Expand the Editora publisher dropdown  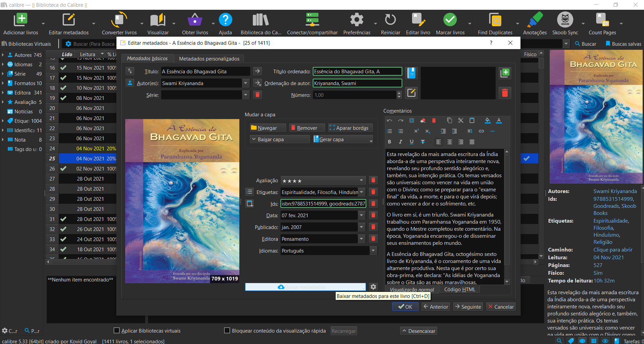coord(361,239)
